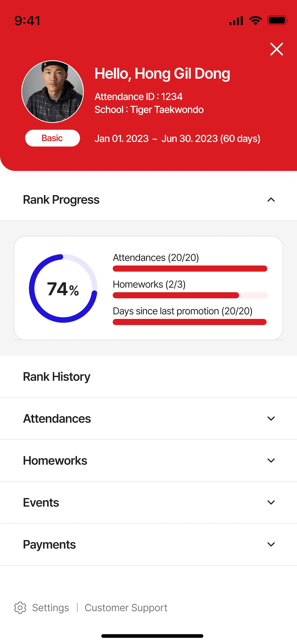Tap the cellular signal bars icon
This screenshot has width=297, height=644.
click(x=236, y=21)
